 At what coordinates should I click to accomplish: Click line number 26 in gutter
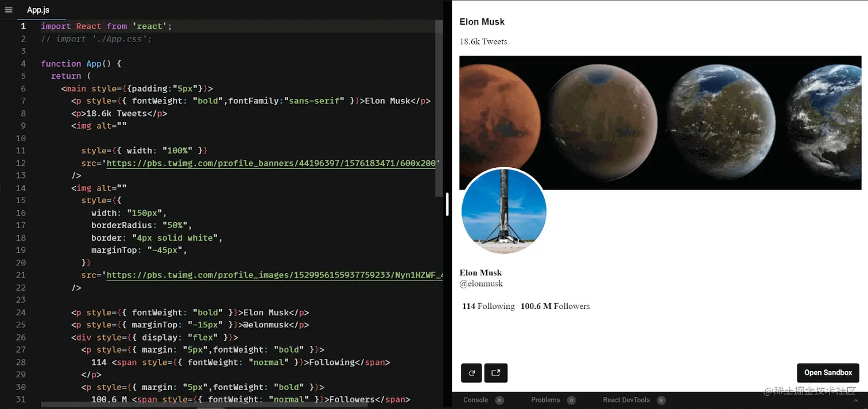21,337
